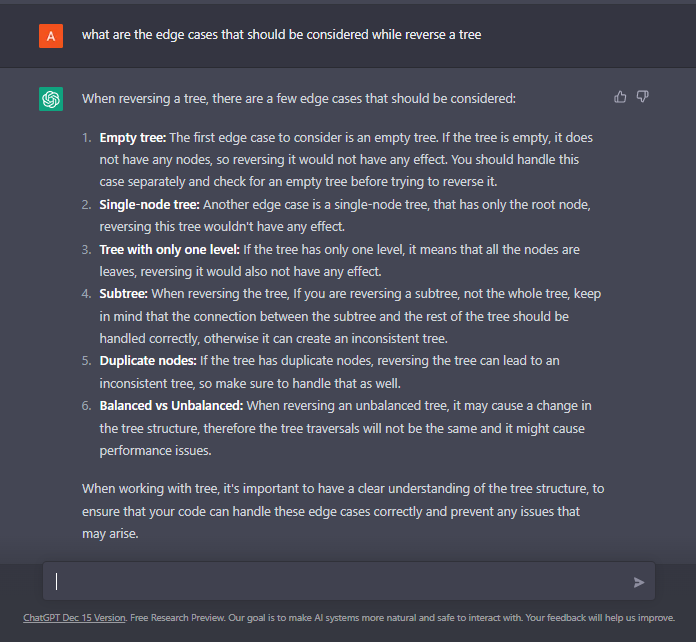Click the "Empty tree:" bold heading
The image size is (696, 642).
pyautogui.click(x=132, y=137)
